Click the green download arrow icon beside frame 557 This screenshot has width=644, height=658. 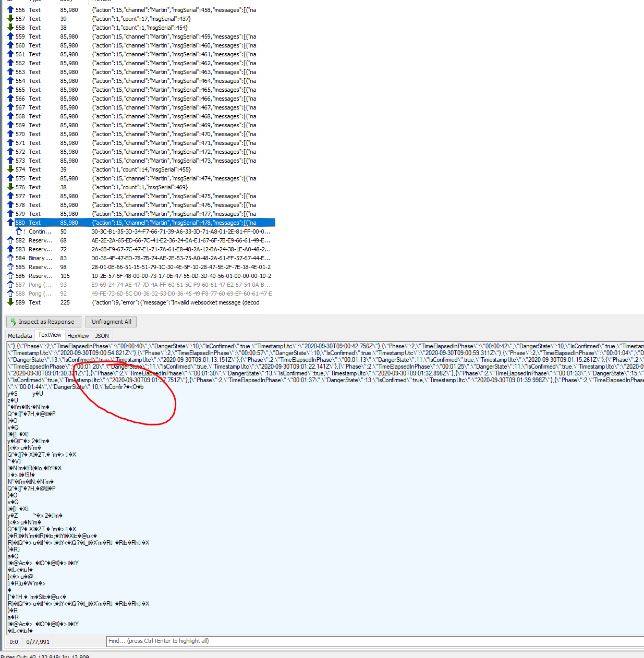tap(10, 18)
